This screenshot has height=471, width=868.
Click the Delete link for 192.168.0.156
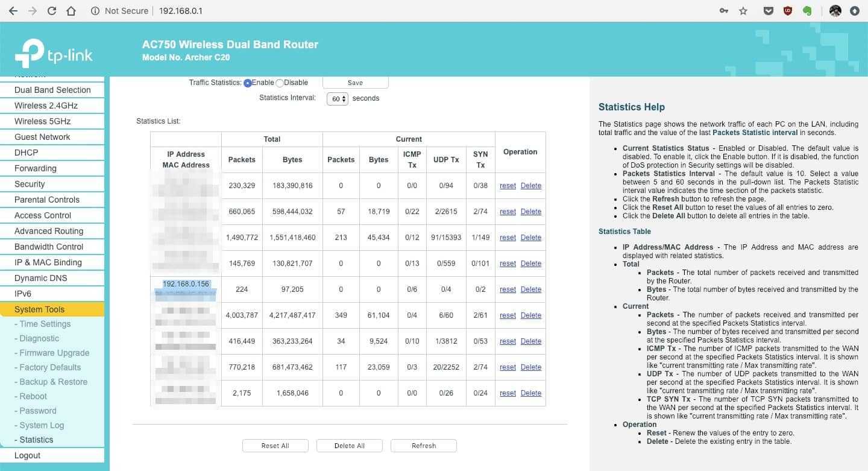pyautogui.click(x=530, y=289)
